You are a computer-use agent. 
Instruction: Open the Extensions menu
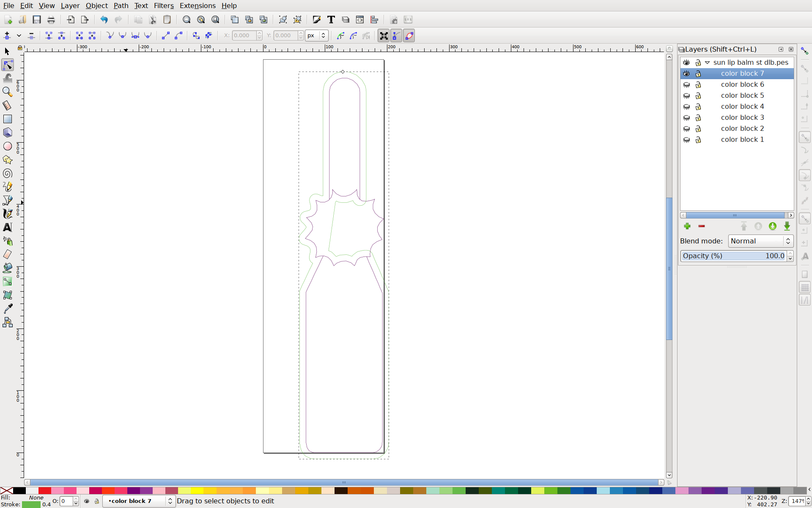click(198, 6)
